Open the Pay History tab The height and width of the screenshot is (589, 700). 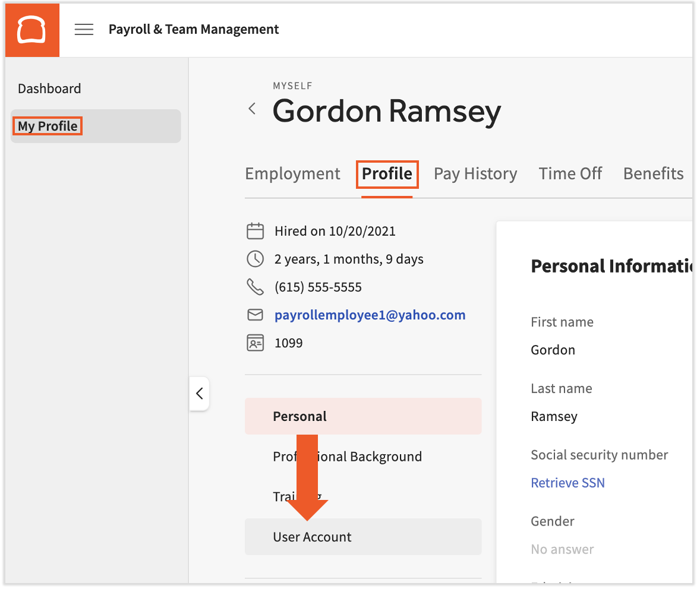click(x=475, y=173)
